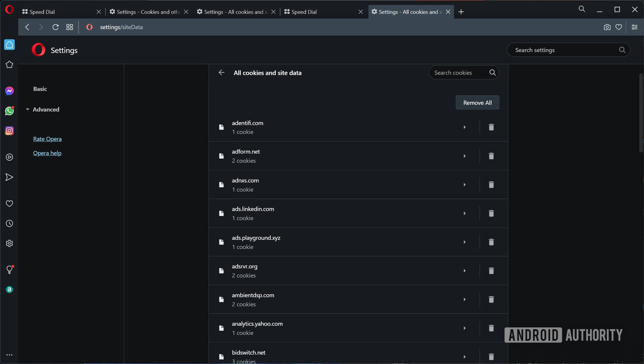Delete analytics.yahoo.com cookie trash icon
Screen dimensions: 644x364
[491, 328]
